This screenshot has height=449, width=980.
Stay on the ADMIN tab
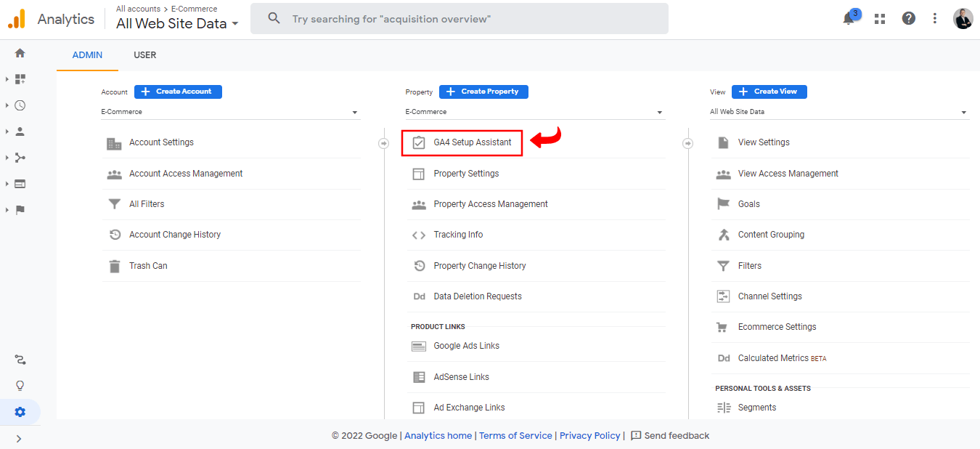pos(87,54)
